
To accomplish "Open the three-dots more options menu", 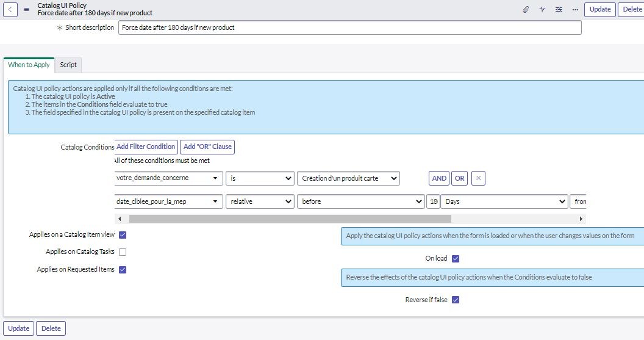I will pyautogui.click(x=574, y=10).
